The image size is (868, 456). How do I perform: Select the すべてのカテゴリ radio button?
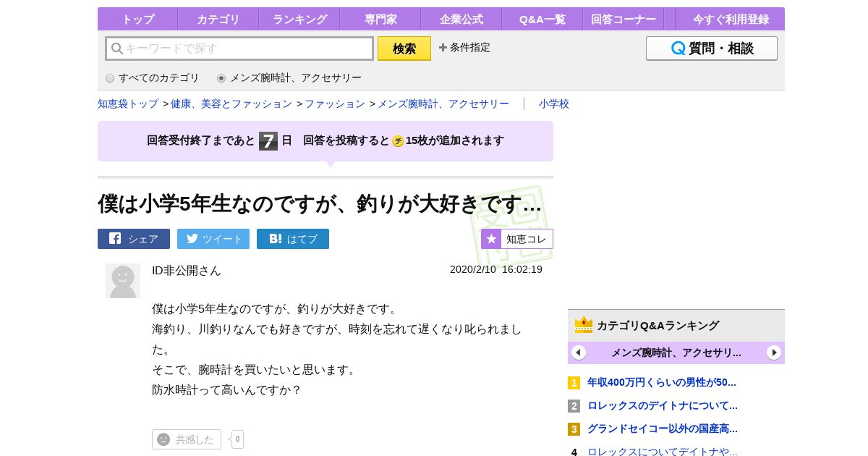point(110,78)
